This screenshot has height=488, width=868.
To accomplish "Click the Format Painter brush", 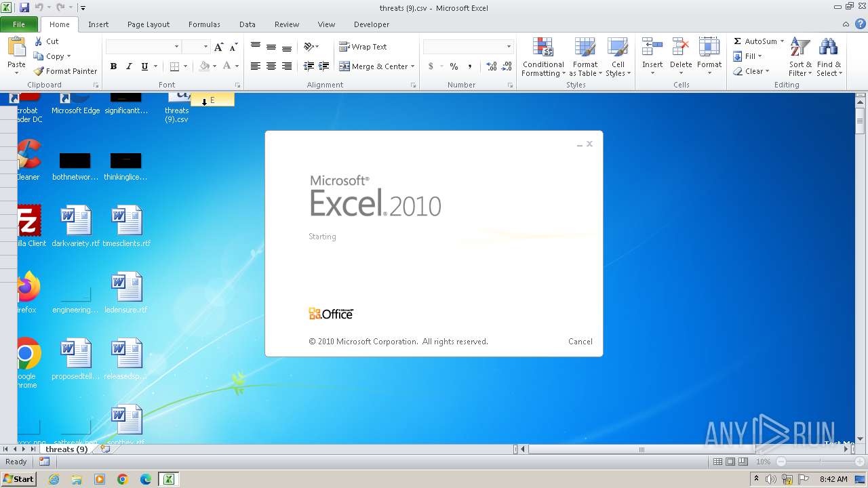I will [x=39, y=71].
